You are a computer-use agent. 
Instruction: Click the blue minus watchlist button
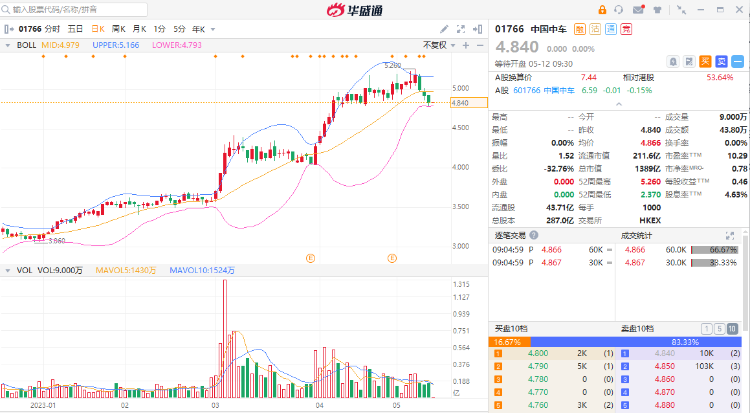738,61
